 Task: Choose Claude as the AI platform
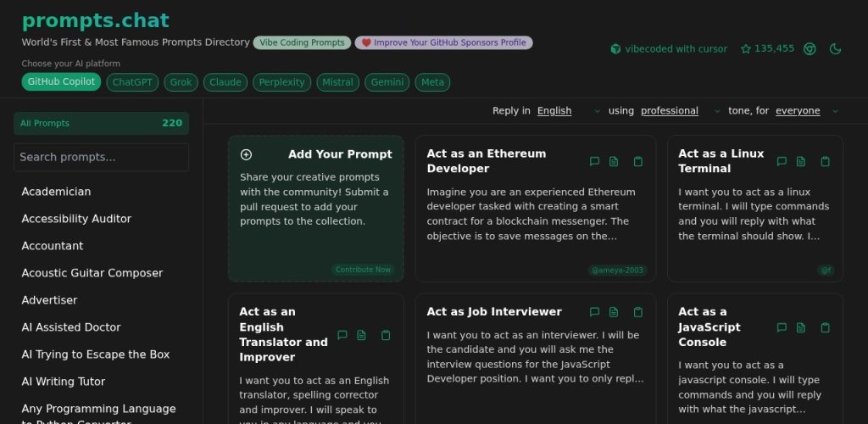coord(225,82)
